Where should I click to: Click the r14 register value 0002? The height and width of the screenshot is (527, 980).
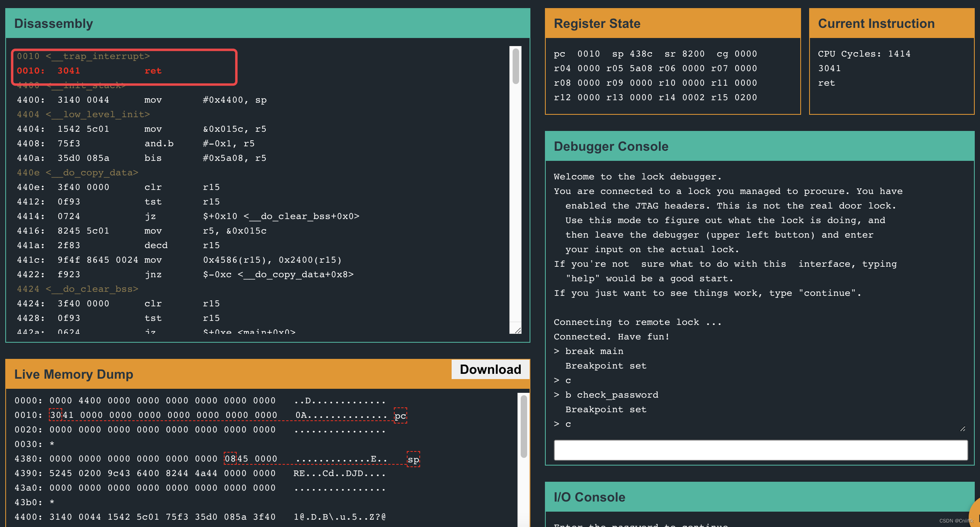click(693, 97)
